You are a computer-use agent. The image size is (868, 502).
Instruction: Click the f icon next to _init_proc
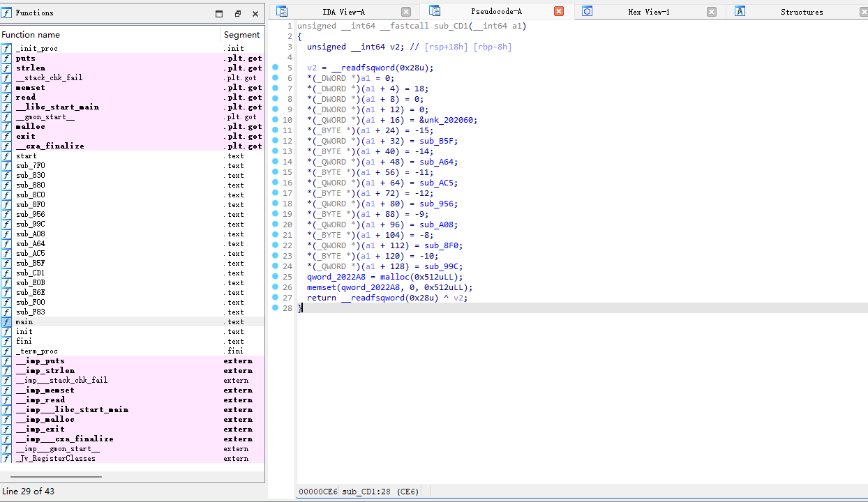tap(6, 48)
